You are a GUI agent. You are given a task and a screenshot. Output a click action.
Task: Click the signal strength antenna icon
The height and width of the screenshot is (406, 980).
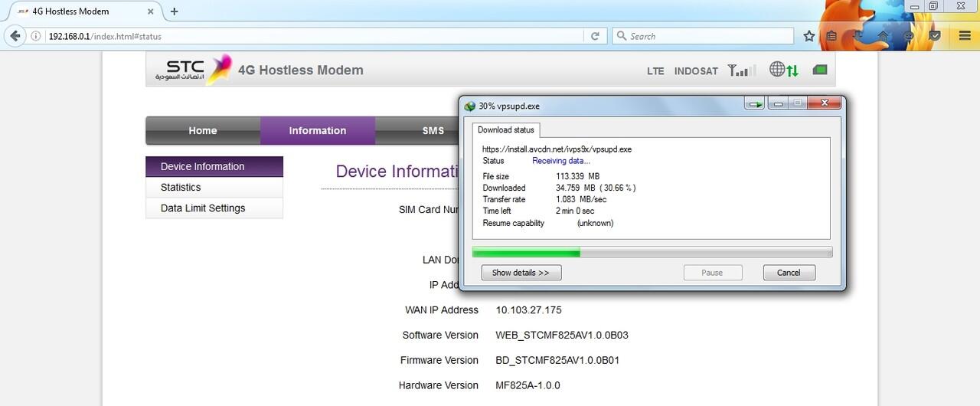tap(741, 70)
